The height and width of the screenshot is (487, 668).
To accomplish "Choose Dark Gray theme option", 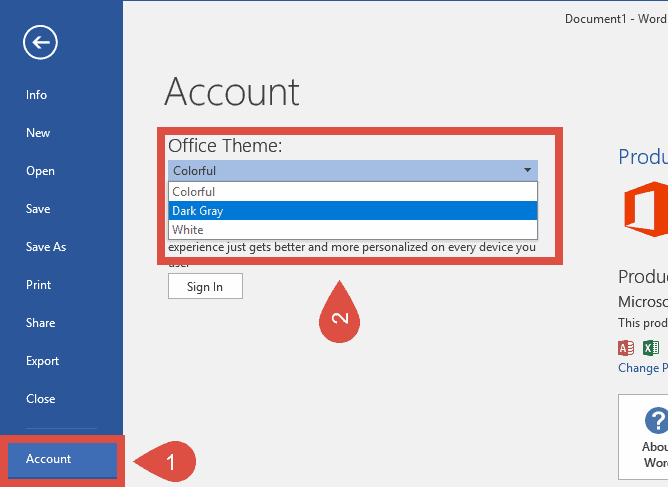I will point(353,211).
